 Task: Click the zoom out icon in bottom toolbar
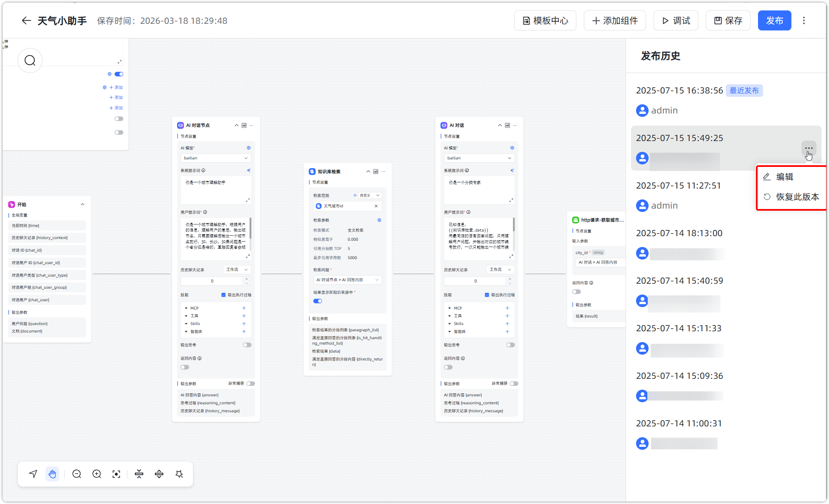point(76,474)
